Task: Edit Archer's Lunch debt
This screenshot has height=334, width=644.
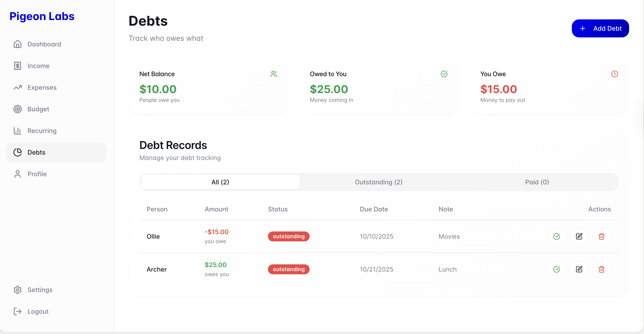Action: (579, 269)
